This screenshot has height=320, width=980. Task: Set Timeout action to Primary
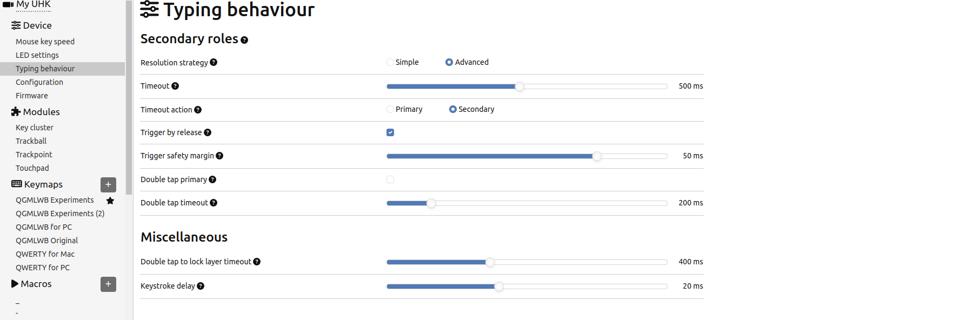click(x=390, y=109)
